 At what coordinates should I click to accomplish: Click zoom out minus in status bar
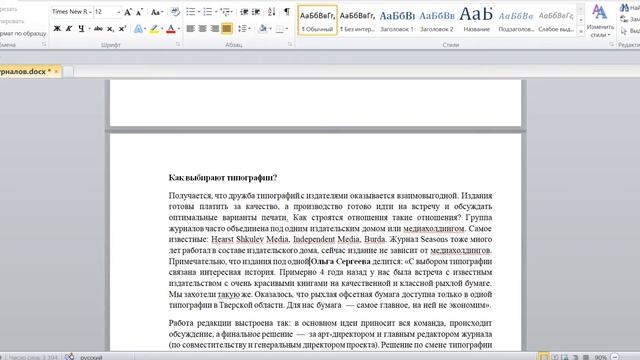pyautogui.click(x=615, y=357)
